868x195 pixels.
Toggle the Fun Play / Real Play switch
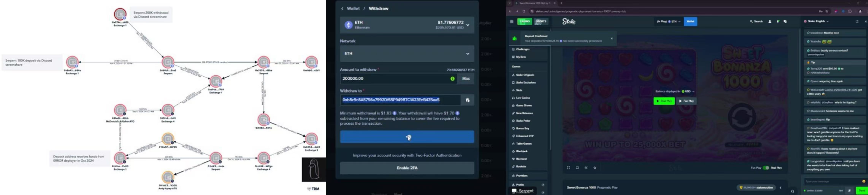point(766,168)
